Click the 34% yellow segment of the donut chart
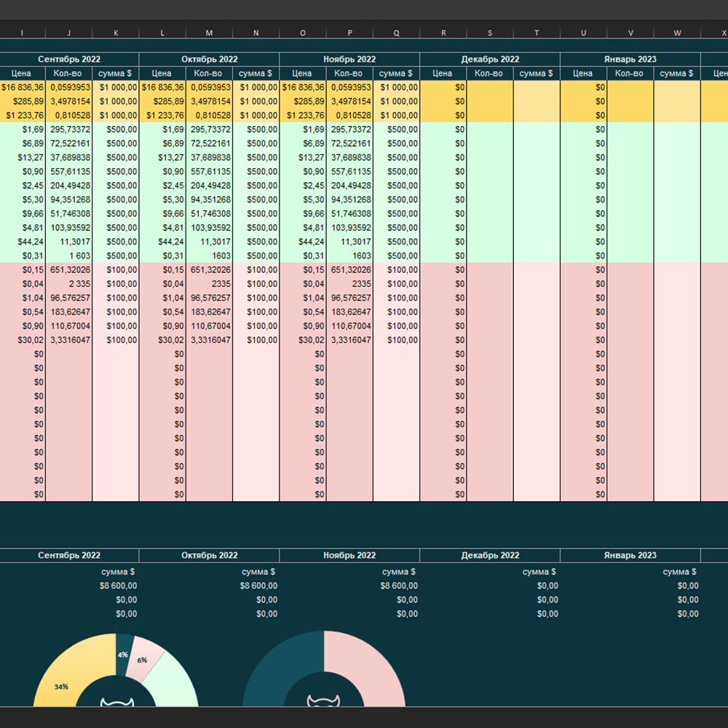728x728 pixels. 70,673
